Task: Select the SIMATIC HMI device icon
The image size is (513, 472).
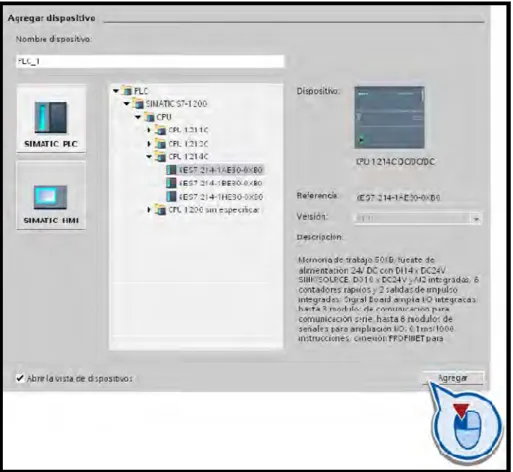Action: click(51, 196)
